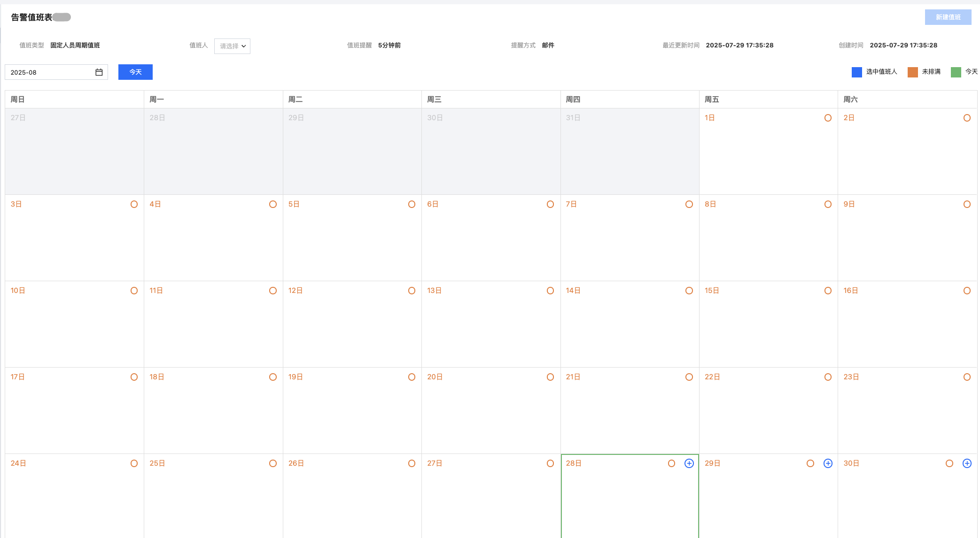
Task: Select the 周日 column header
Action: [x=17, y=100]
